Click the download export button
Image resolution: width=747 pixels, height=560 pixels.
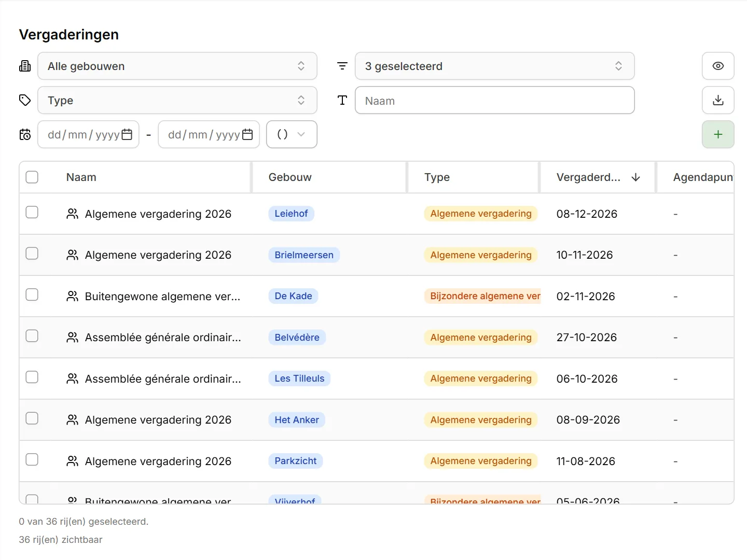tap(718, 100)
